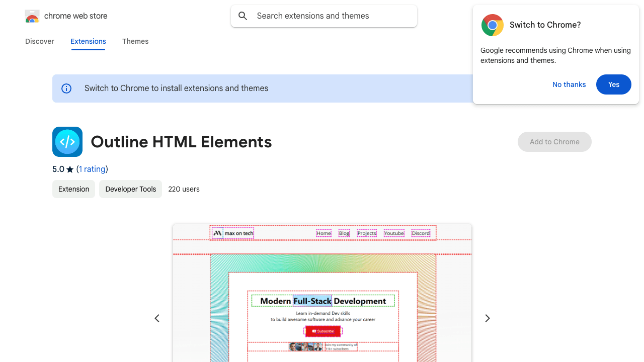The image size is (644, 362).
Task: Open the extension preview screenshot
Action: (322, 293)
